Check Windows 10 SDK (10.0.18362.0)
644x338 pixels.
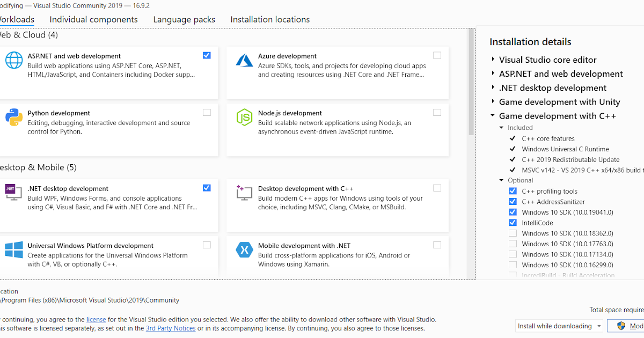pyautogui.click(x=513, y=233)
